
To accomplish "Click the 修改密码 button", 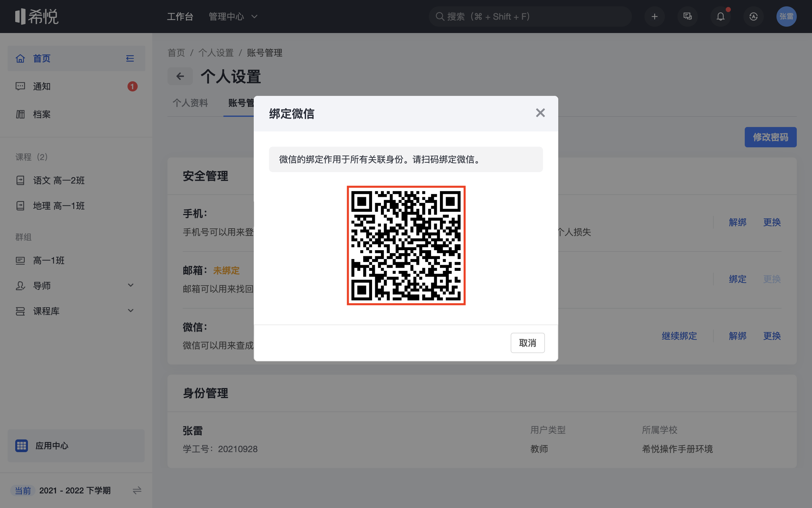I will (x=770, y=137).
